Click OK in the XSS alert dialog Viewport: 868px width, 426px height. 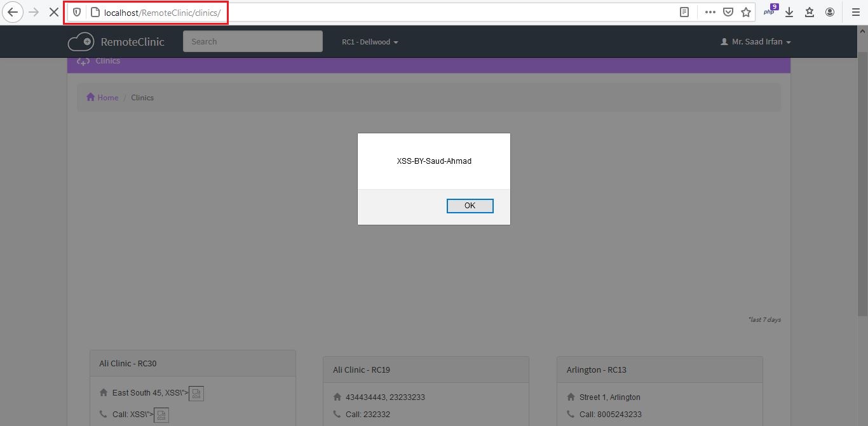click(470, 206)
